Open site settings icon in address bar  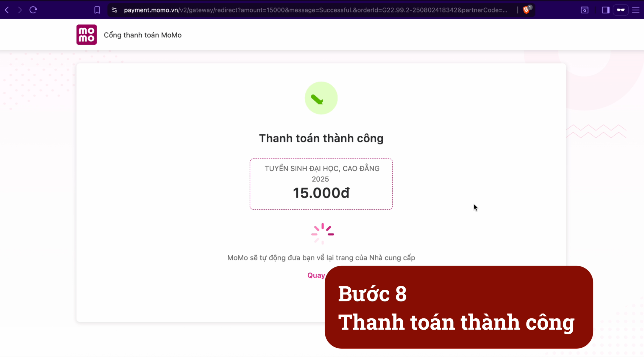[114, 10]
